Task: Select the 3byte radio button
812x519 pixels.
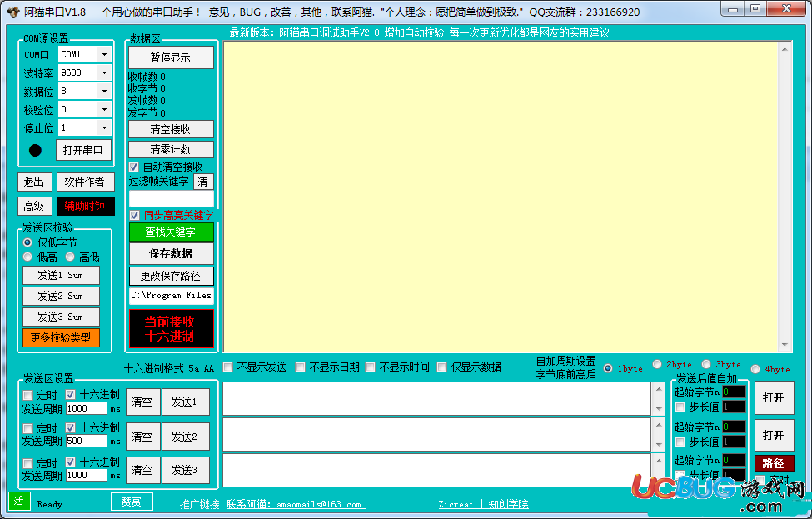Action: tap(706, 364)
